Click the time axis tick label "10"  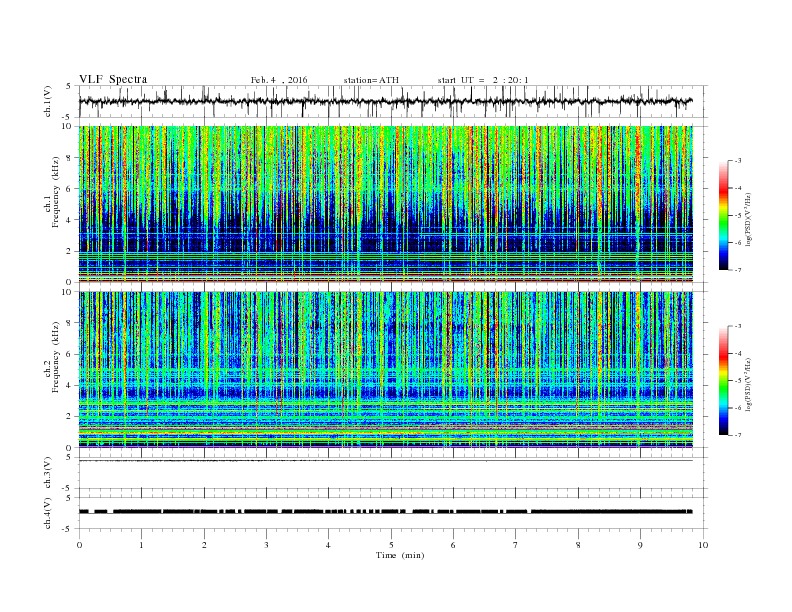[x=703, y=545]
